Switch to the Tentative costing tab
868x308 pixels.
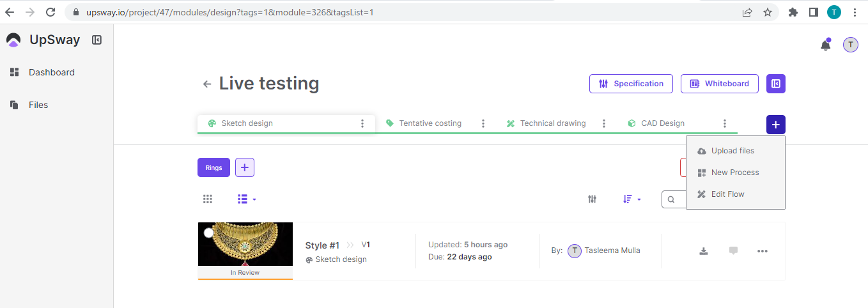pyautogui.click(x=430, y=123)
